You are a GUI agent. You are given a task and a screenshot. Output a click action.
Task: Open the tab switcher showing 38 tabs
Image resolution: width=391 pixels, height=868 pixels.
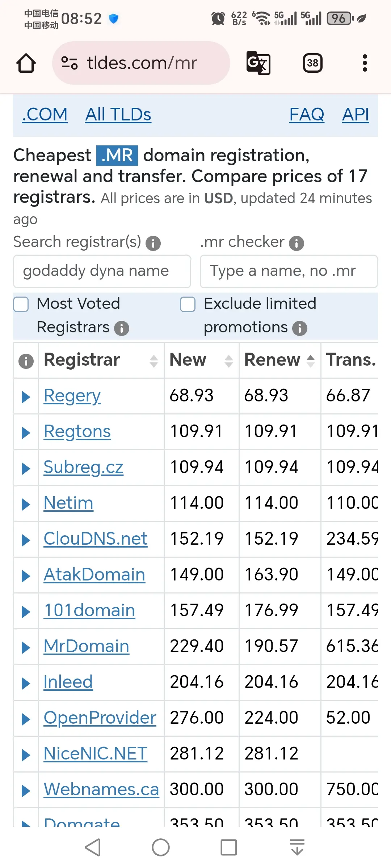(x=313, y=63)
